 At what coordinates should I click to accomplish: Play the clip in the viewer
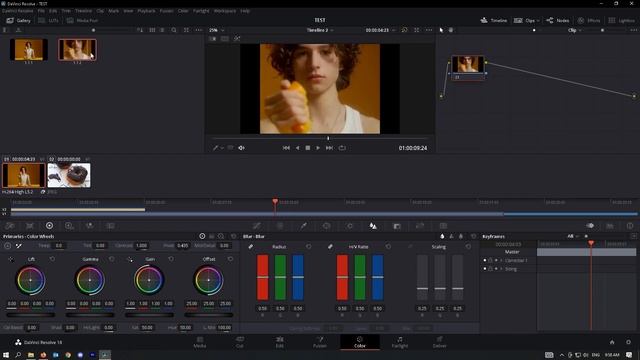318,148
